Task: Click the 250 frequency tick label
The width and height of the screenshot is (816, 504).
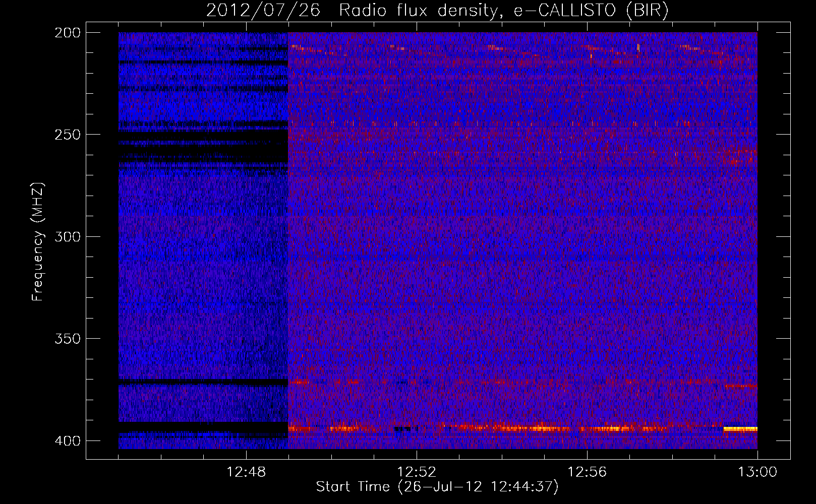Action: click(x=68, y=135)
